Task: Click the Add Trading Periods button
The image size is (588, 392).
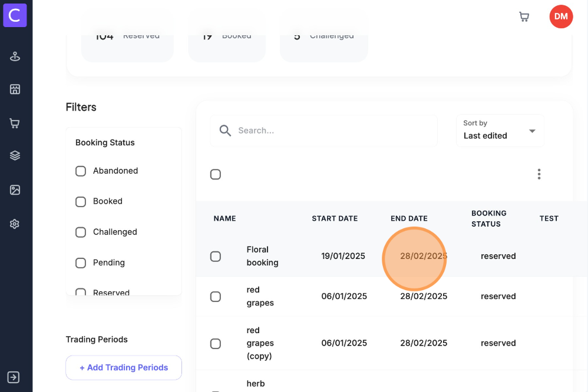Action: point(124,368)
